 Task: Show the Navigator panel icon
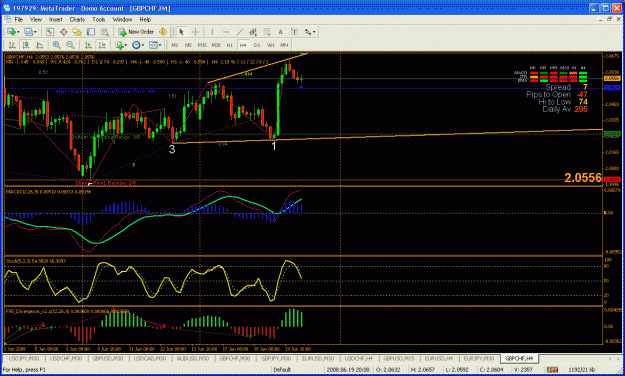tap(77, 32)
